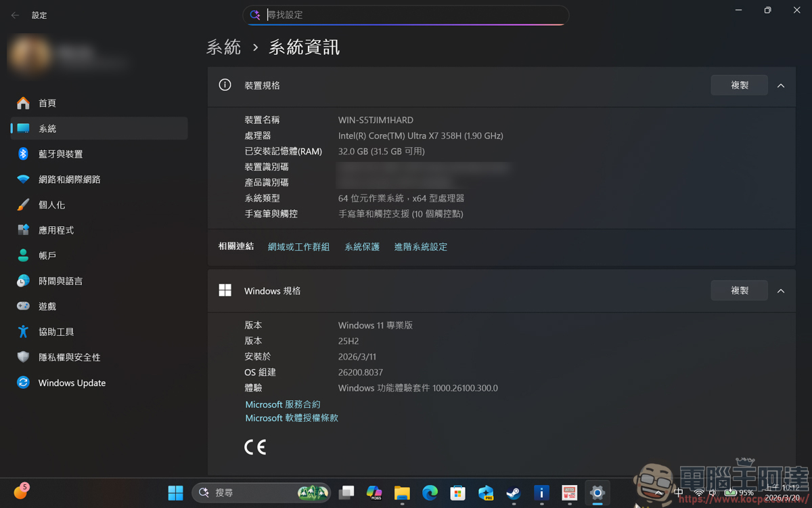The height and width of the screenshot is (508, 812).
Task: Copy device specifications with 複製 button
Action: pyautogui.click(x=739, y=85)
